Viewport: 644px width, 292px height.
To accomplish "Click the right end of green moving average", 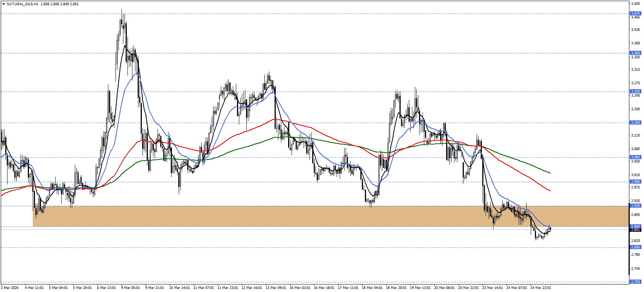I will (550, 173).
